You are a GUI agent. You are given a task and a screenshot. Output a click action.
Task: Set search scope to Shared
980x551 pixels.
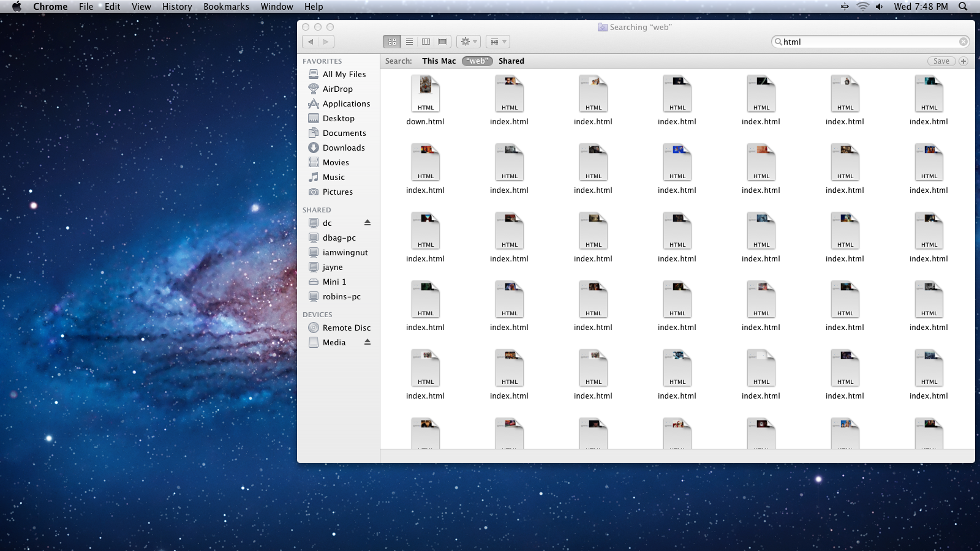pos(511,61)
